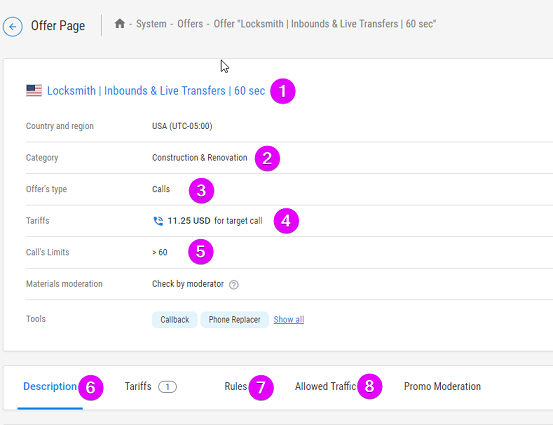This screenshot has height=425, width=553.
Task: Switch to the Description tab
Action: click(50, 387)
